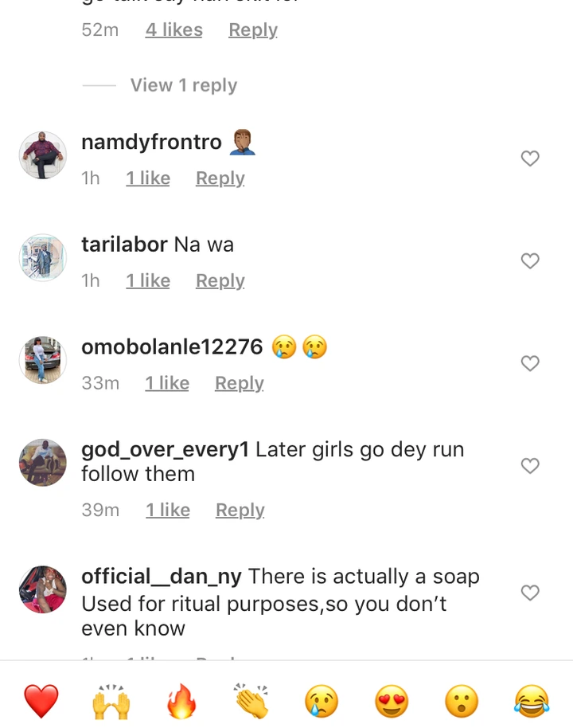
Task: Tap the fire emoji reaction
Action: tap(181, 701)
